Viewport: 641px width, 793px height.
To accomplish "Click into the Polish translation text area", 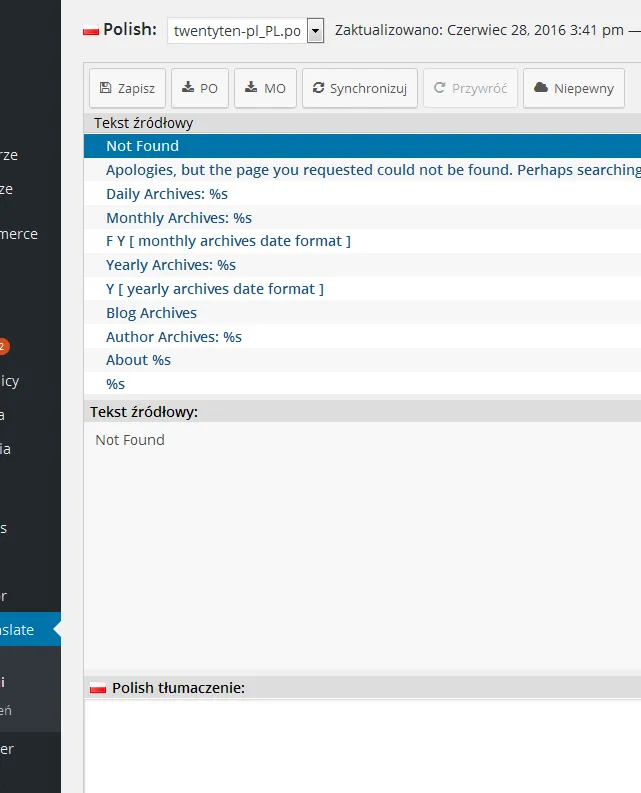I will coord(362,745).
